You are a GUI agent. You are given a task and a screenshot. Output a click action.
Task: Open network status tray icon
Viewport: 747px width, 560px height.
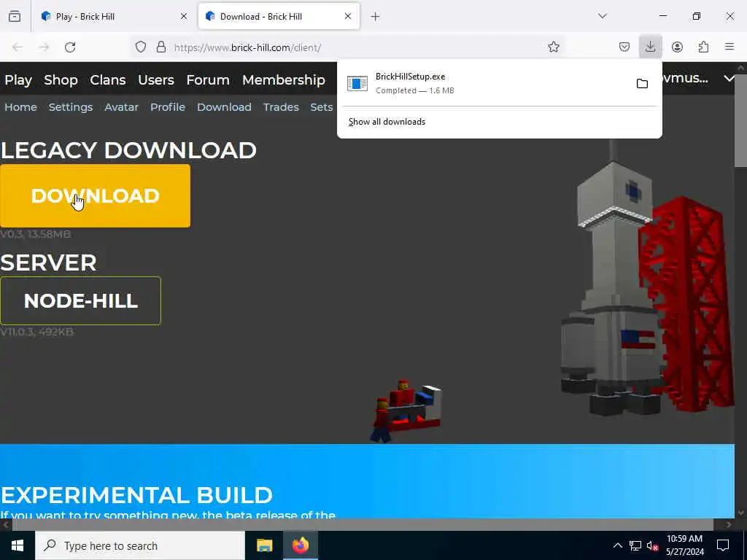coord(635,545)
